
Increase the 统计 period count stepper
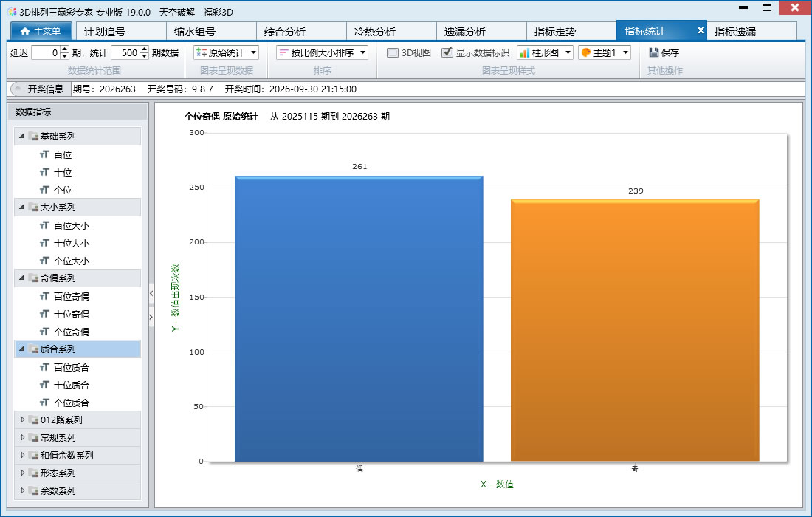pos(145,49)
